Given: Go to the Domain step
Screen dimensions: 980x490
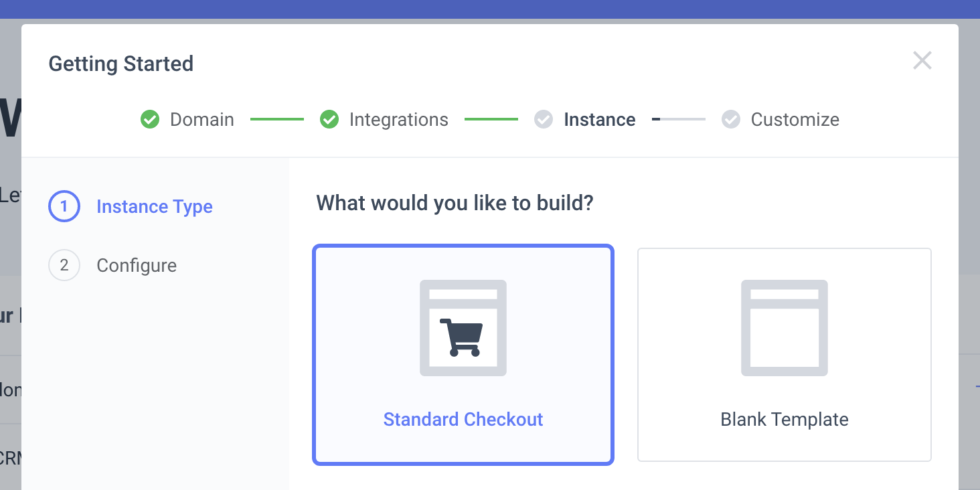Looking at the screenshot, I should click(x=201, y=120).
